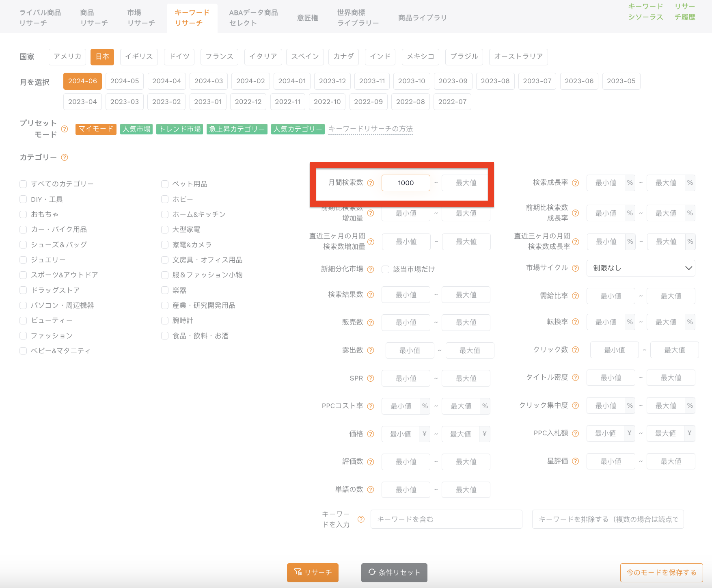Enable the ホーム&キッチン category
This screenshot has width=712, height=588.
click(165, 214)
